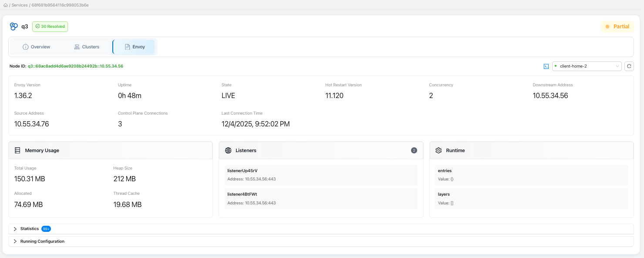
Task: Click the Runtime gear icon
Action: tap(438, 150)
